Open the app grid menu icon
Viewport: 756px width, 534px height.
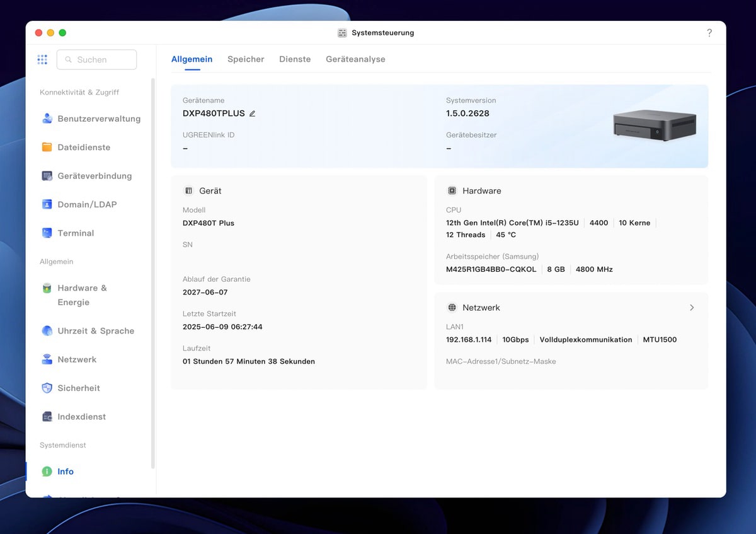pos(42,59)
